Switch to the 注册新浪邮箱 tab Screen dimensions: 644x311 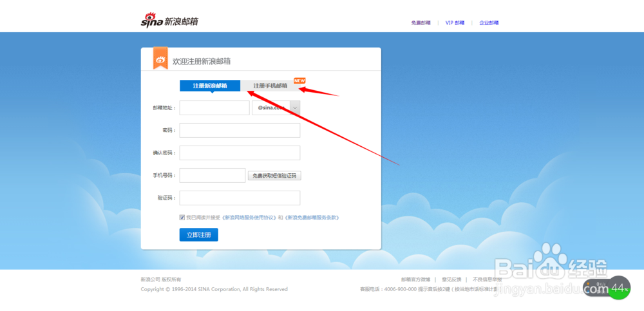(210, 86)
